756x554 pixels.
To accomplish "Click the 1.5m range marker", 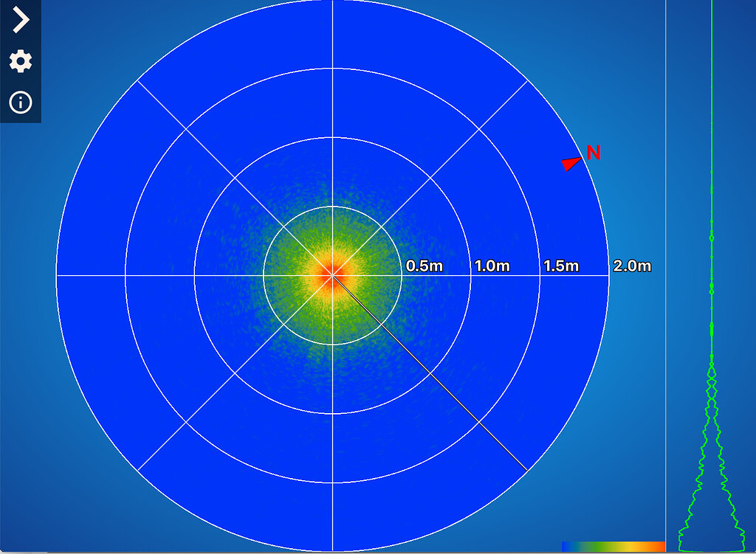I will (x=563, y=266).
